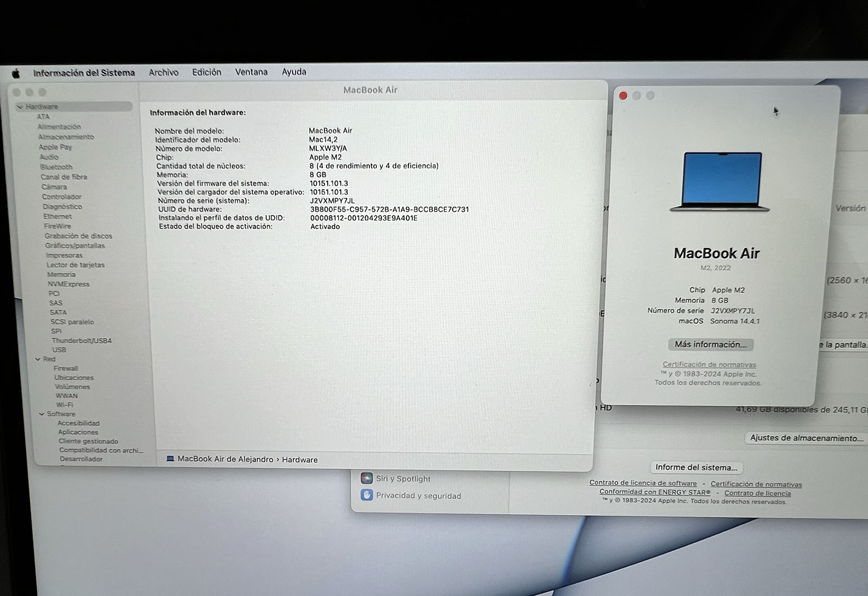Close the About This Mac window
Image resolution: width=868 pixels, height=596 pixels.
623,96
